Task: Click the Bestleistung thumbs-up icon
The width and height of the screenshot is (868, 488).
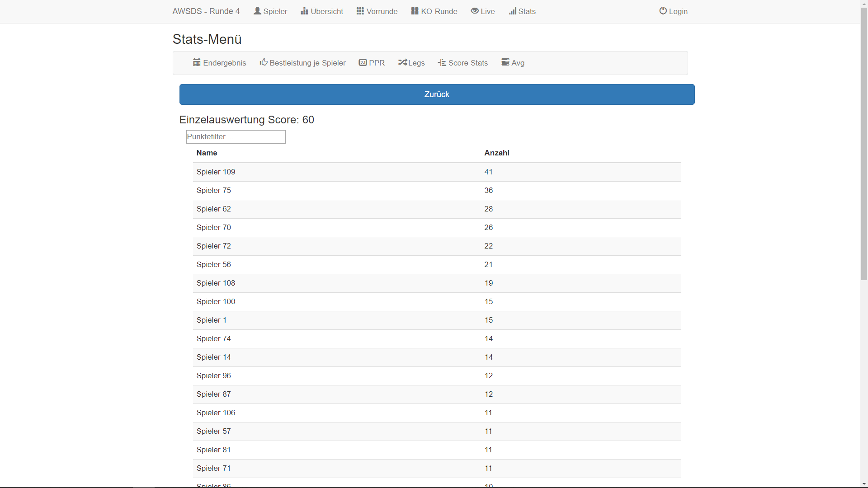Action: click(x=264, y=62)
